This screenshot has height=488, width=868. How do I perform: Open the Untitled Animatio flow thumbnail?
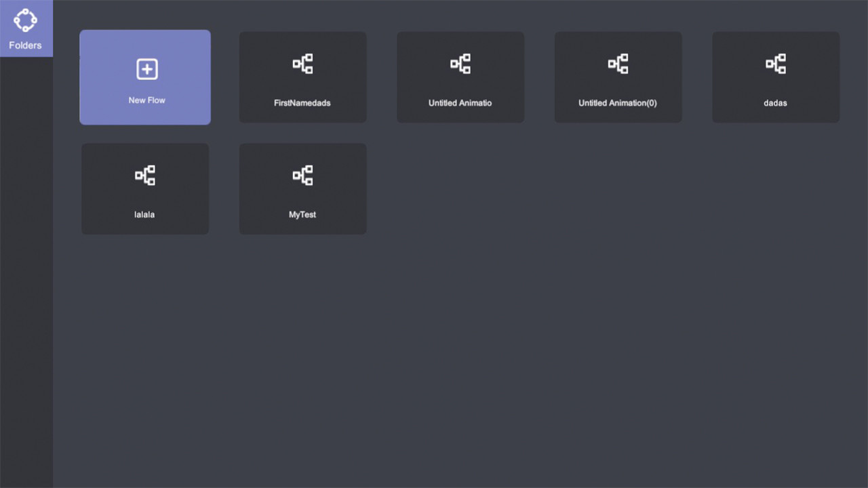[x=460, y=77]
